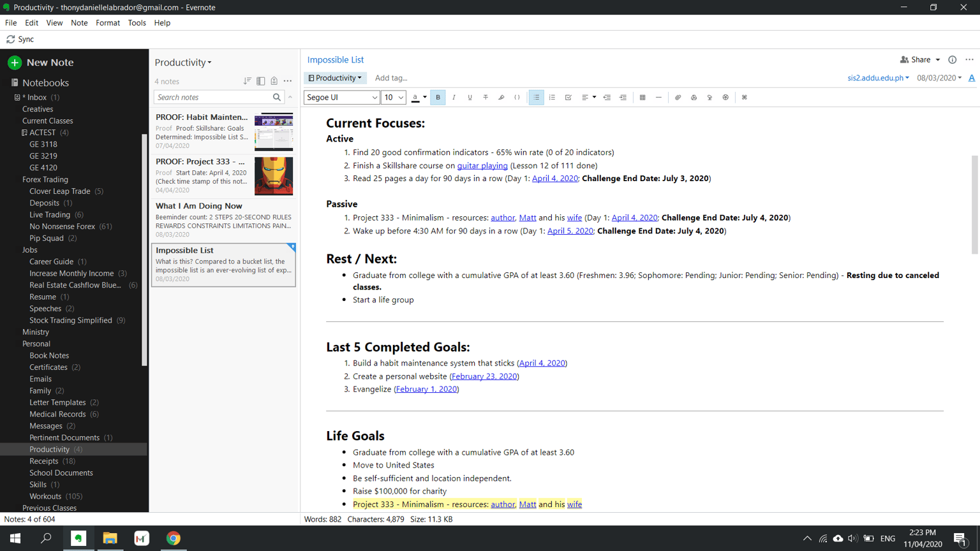This screenshot has width=980, height=551.
Task: Open the Segoe UI font family dropdown
Action: click(x=342, y=98)
